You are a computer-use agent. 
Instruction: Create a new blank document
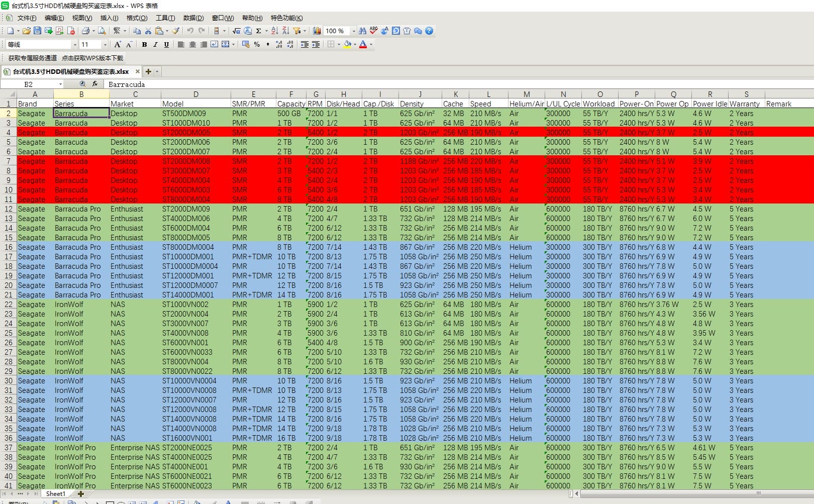[11, 31]
